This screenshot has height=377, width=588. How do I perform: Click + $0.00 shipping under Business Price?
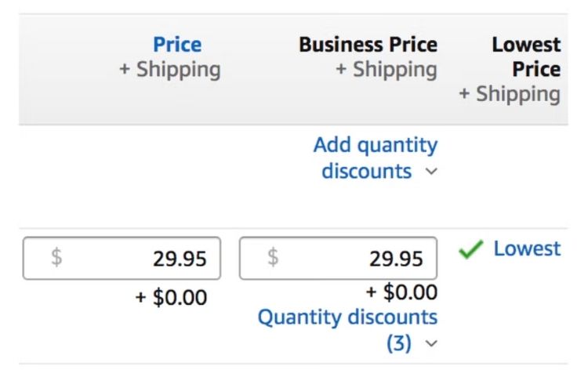(401, 293)
